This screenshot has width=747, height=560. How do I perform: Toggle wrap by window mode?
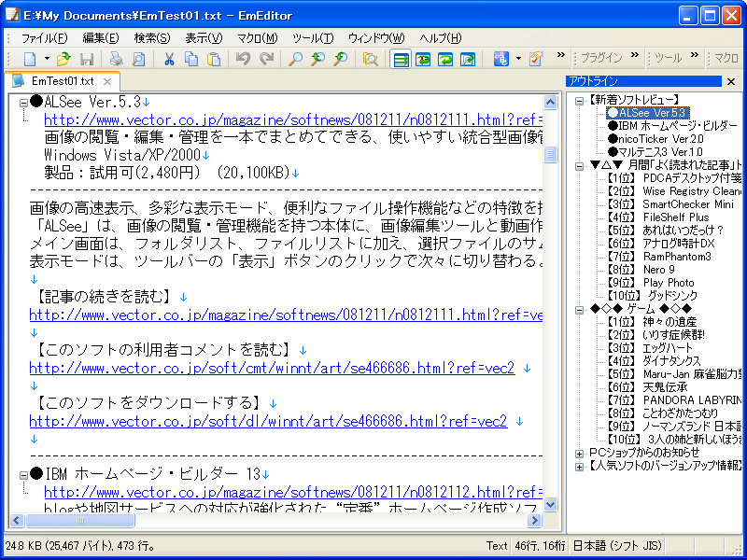445,59
